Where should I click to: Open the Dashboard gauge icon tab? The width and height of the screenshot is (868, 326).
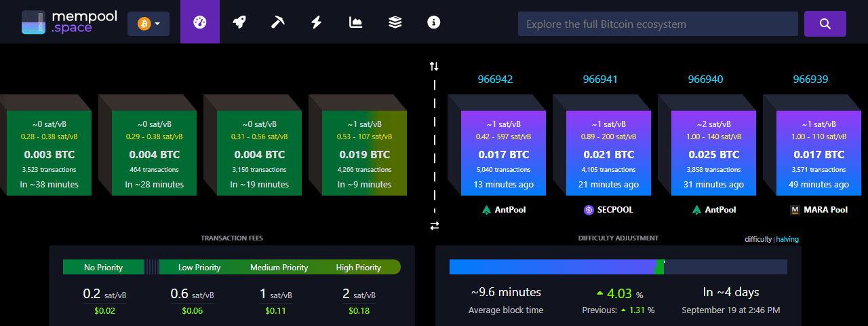[199, 22]
